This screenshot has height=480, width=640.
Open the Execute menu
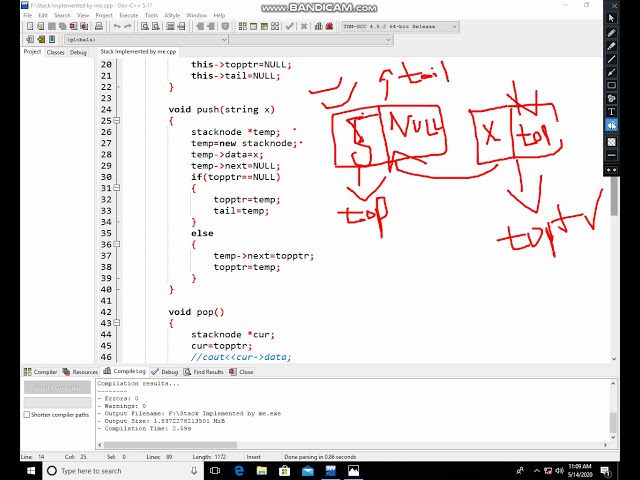(129, 15)
